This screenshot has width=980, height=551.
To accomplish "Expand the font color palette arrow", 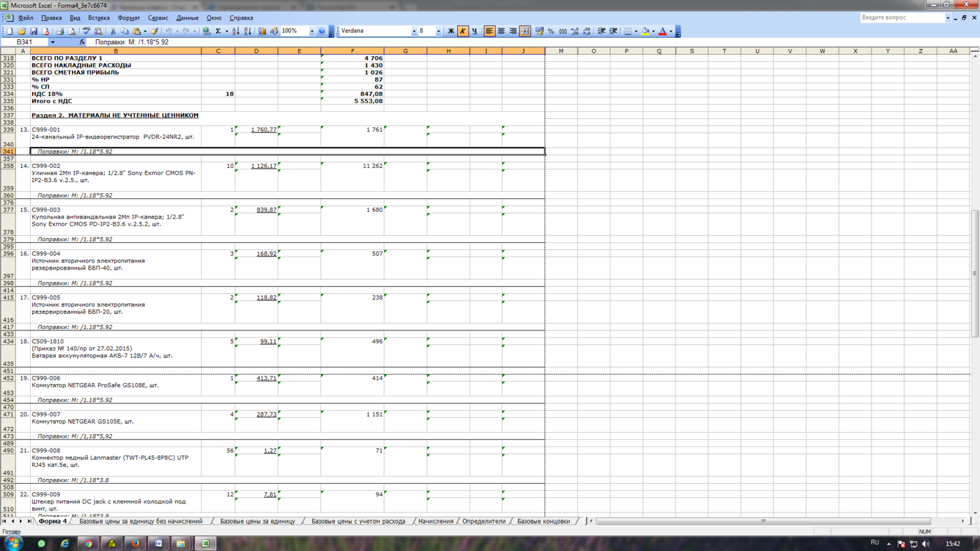I will (x=670, y=31).
